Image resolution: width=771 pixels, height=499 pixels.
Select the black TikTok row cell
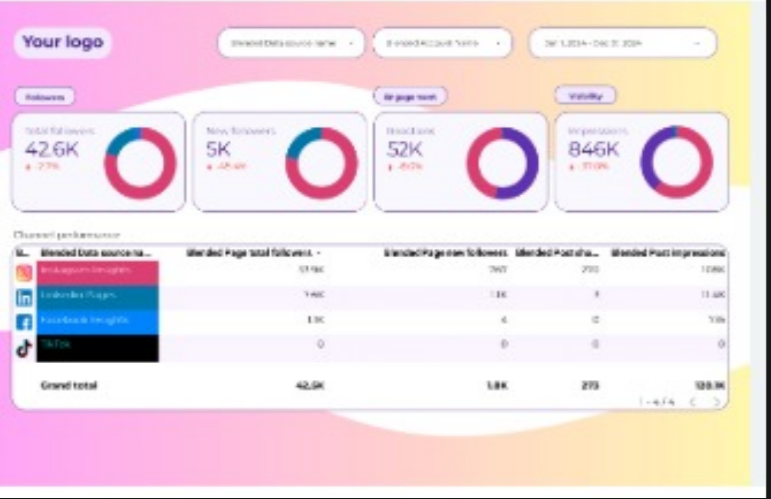tap(98, 348)
